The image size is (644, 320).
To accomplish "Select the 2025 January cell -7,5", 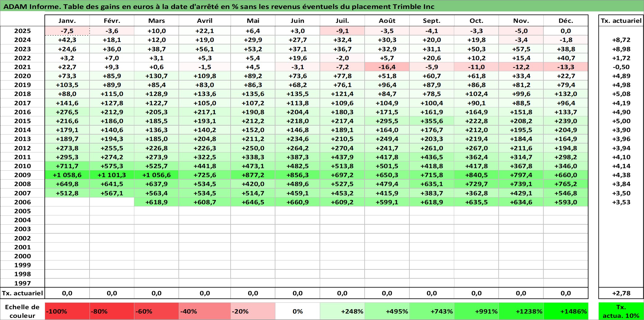I will tap(67, 31).
